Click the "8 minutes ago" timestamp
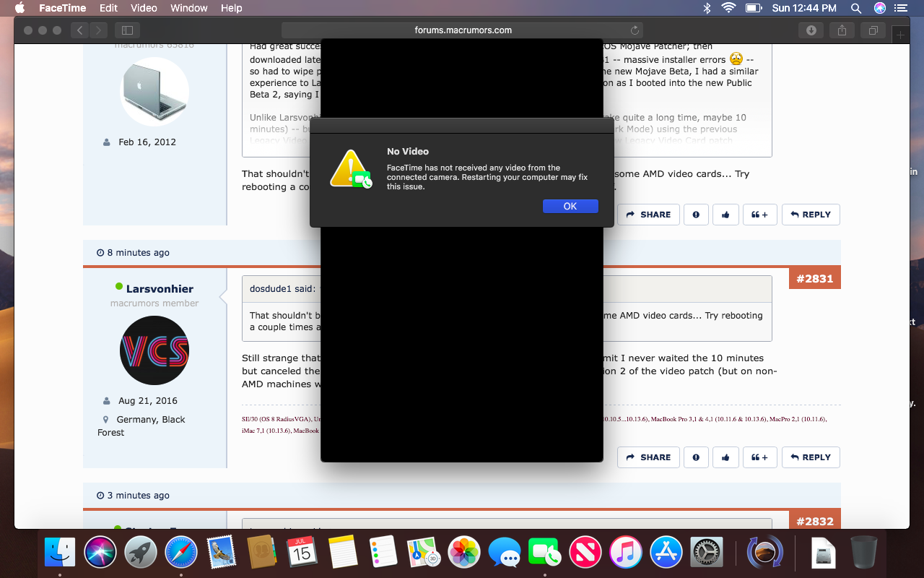Viewport: 924px width, 578px height. (x=138, y=253)
